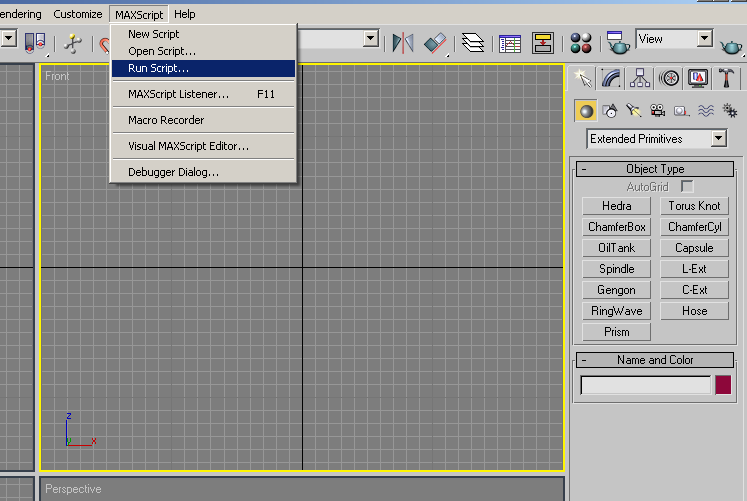
Task: Click the object name input field
Action: 646,385
